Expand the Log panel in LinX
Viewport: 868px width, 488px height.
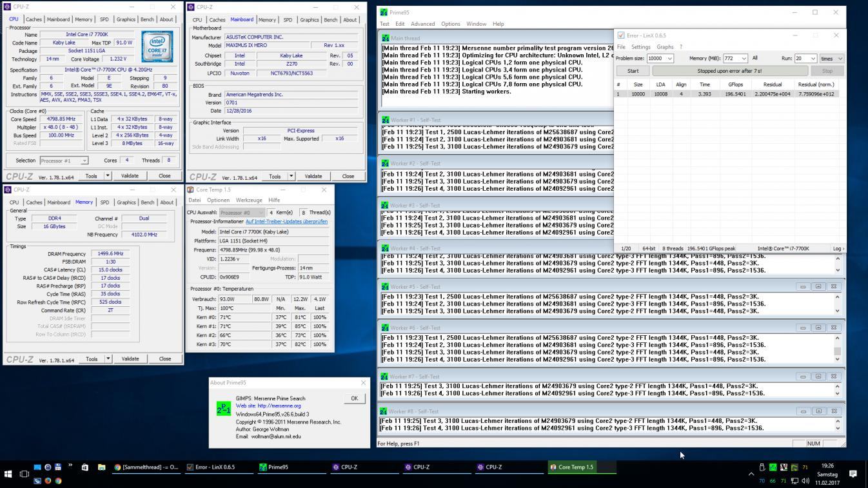point(838,248)
